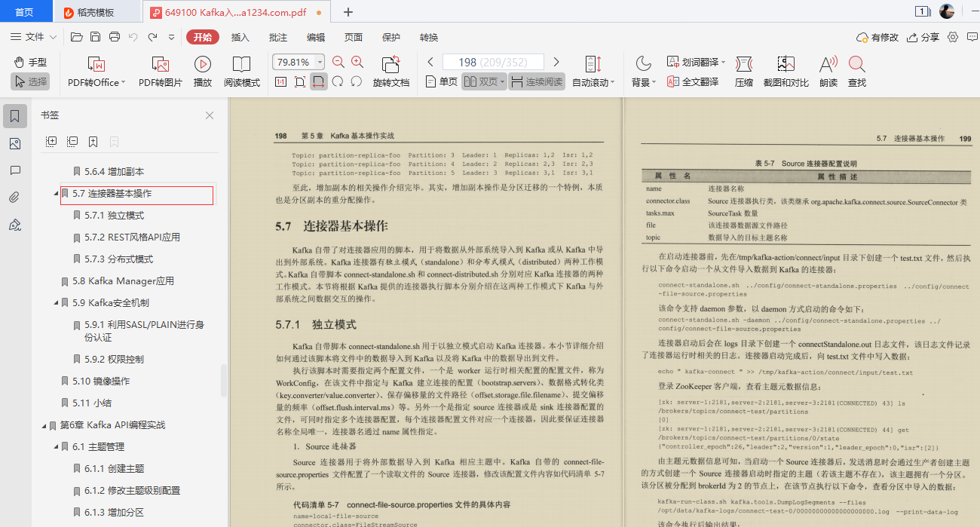Image resolution: width=980 pixels, height=527 pixels.
Task: Switch to the 页面 ribbon tab
Action: [354, 37]
